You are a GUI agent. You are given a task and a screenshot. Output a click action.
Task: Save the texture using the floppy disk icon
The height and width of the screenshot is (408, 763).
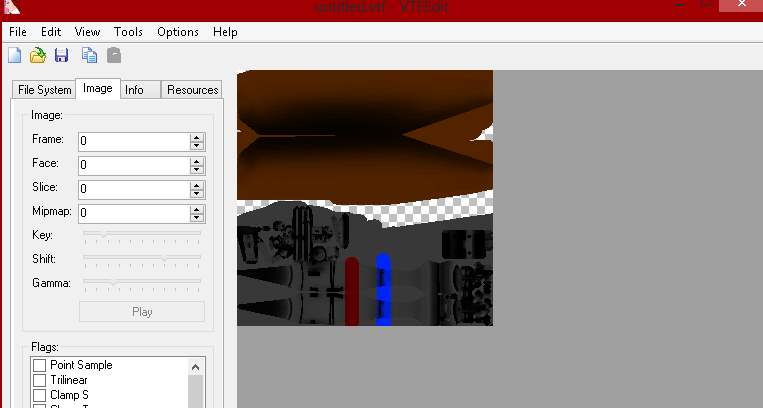point(61,55)
